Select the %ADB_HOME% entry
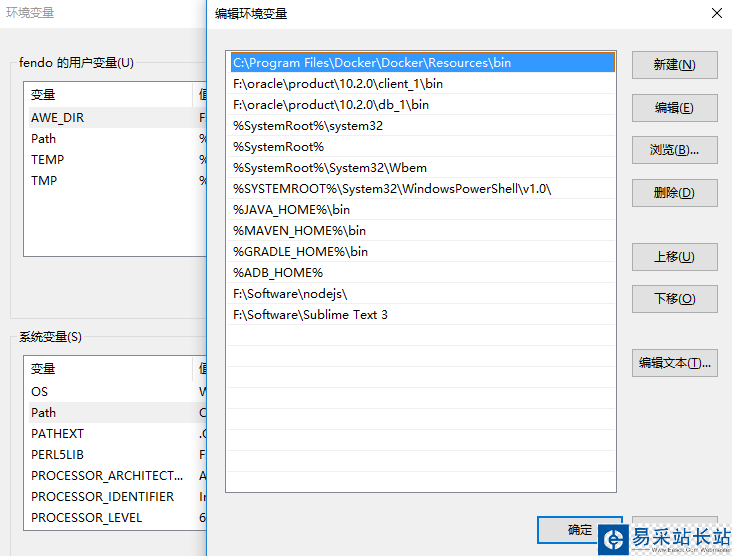This screenshot has width=732, height=556. [422, 273]
